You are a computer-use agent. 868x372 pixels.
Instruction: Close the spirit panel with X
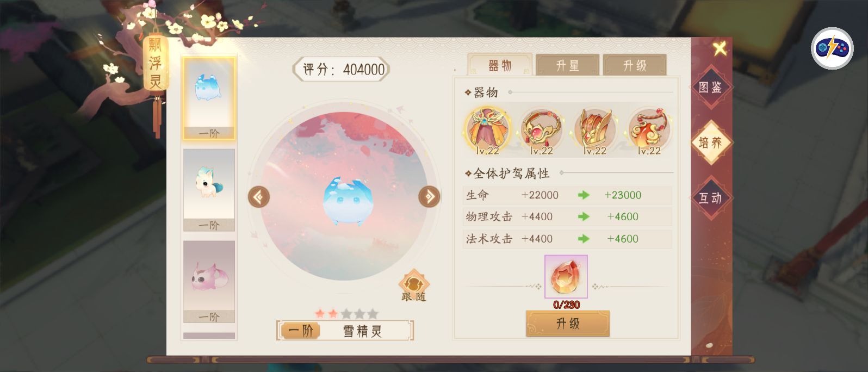click(720, 48)
